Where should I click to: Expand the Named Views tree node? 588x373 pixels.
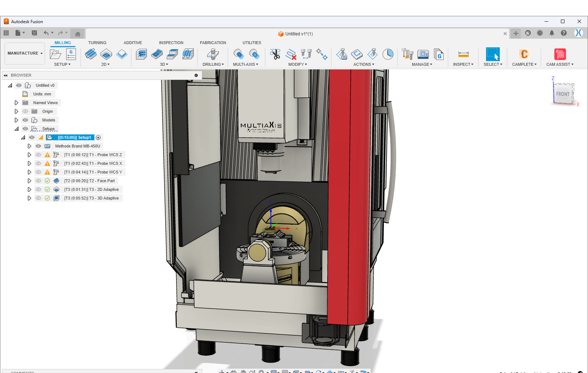tap(16, 103)
